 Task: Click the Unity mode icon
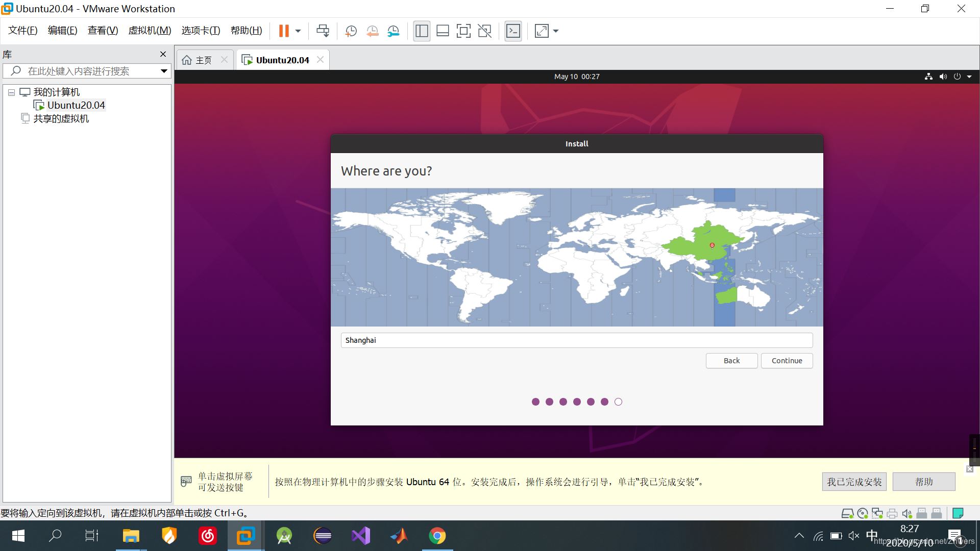pyautogui.click(x=484, y=31)
